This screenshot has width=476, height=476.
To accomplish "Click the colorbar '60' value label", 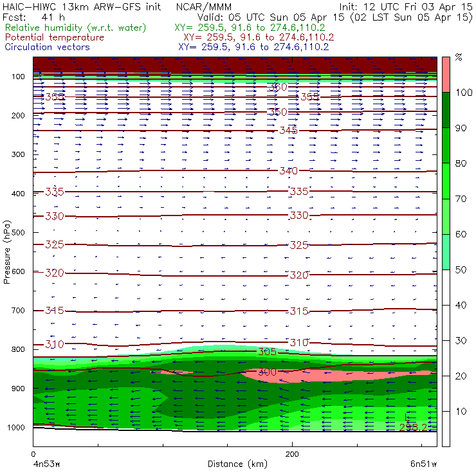I will (x=461, y=234).
